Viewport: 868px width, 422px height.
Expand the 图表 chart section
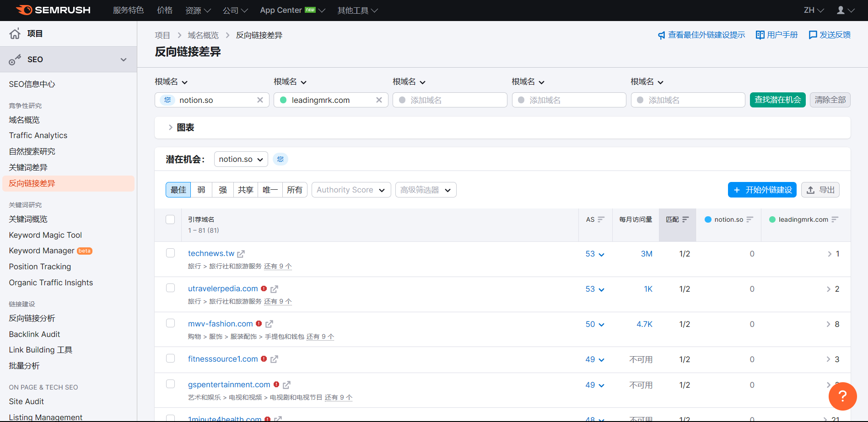[x=181, y=128]
